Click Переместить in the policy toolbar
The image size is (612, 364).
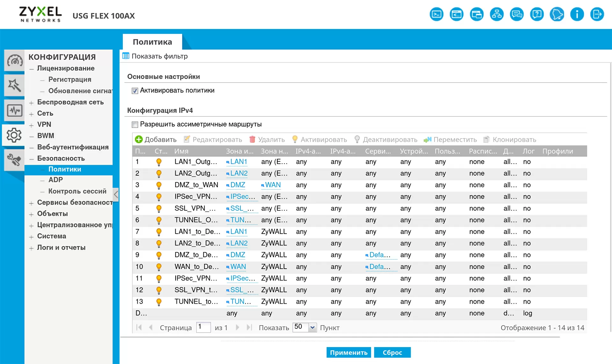(x=450, y=139)
